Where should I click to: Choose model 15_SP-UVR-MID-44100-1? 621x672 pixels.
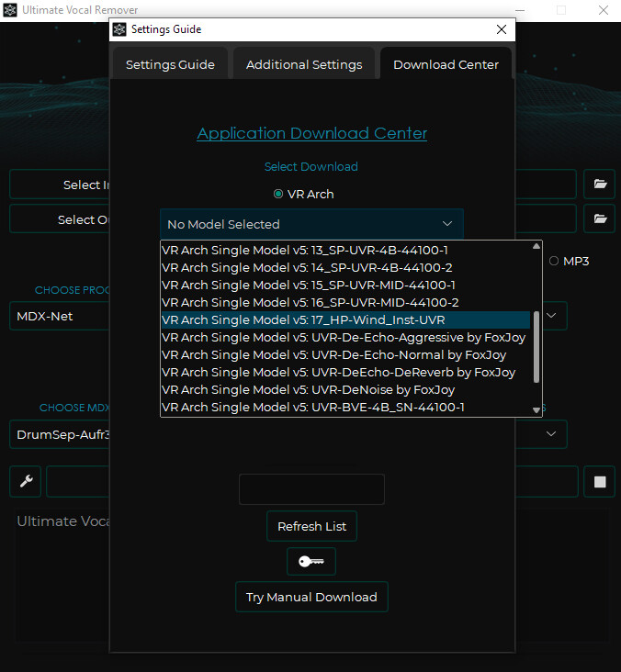345,285
